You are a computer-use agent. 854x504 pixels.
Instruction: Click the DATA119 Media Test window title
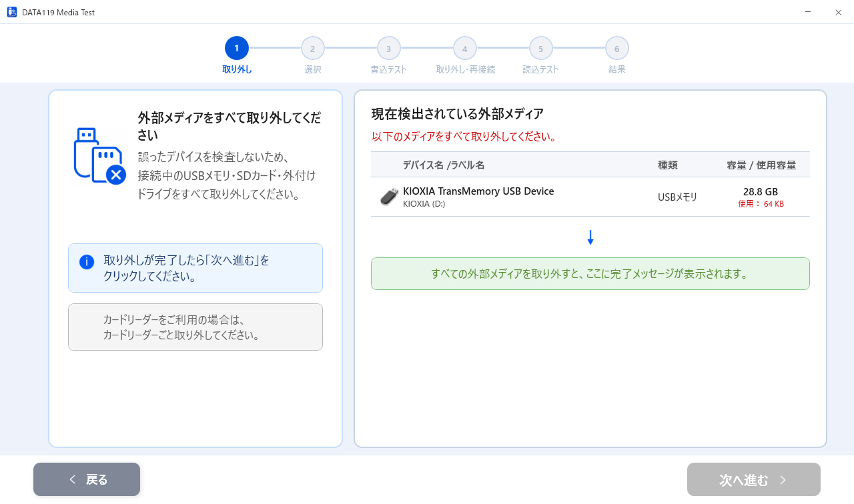point(58,12)
